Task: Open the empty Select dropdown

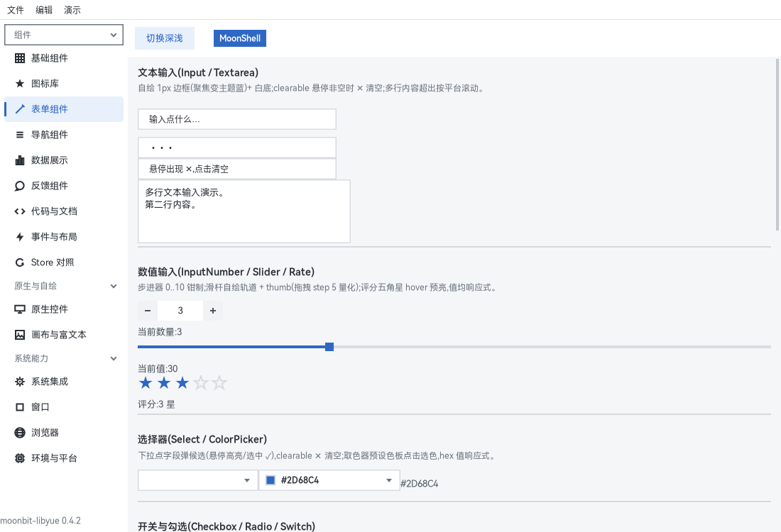Action: (198, 480)
